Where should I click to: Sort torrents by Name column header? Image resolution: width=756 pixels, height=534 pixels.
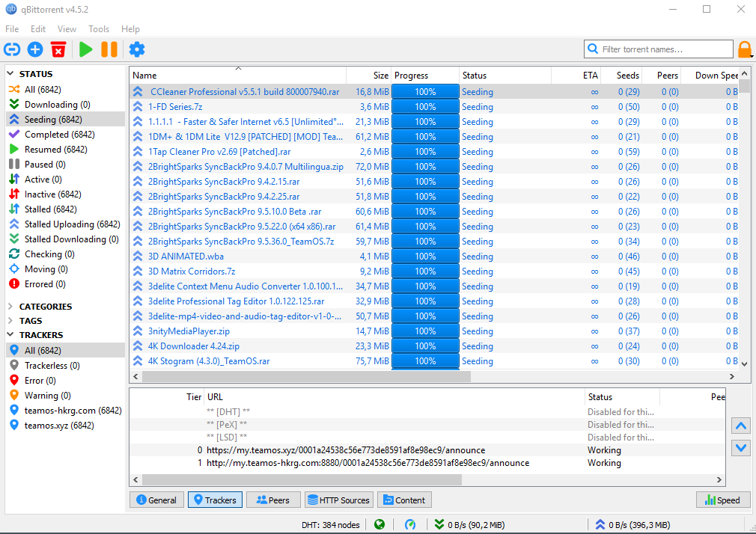click(238, 76)
